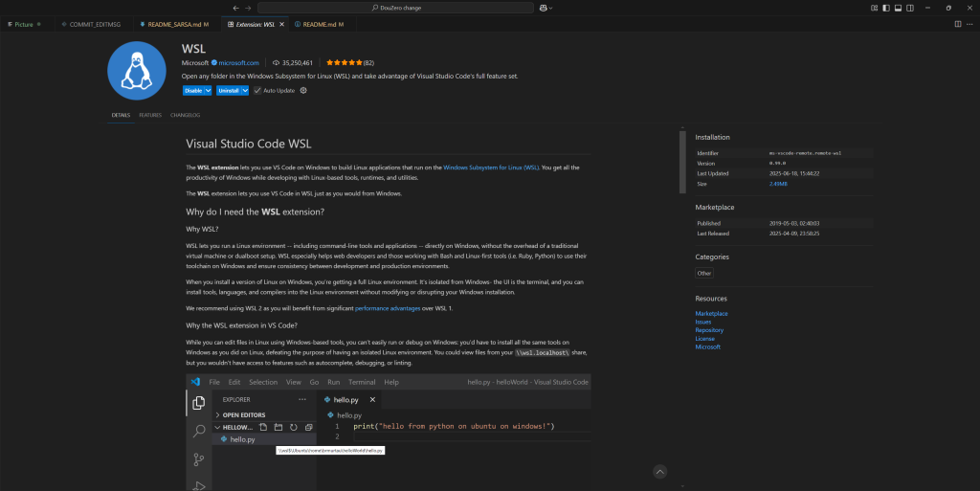This screenshot has width=980, height=491.
Task: Expand the Disable button dropdown arrow
Action: 208,90
